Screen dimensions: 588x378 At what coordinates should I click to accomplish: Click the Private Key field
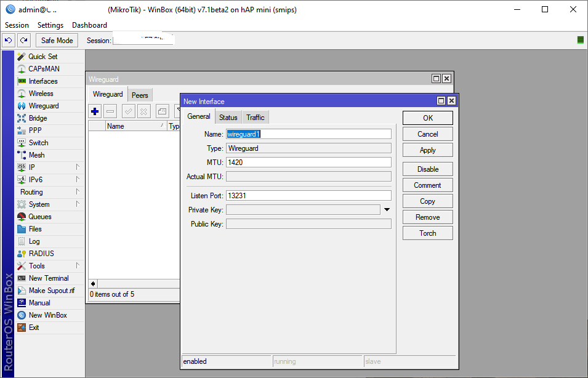tap(303, 210)
